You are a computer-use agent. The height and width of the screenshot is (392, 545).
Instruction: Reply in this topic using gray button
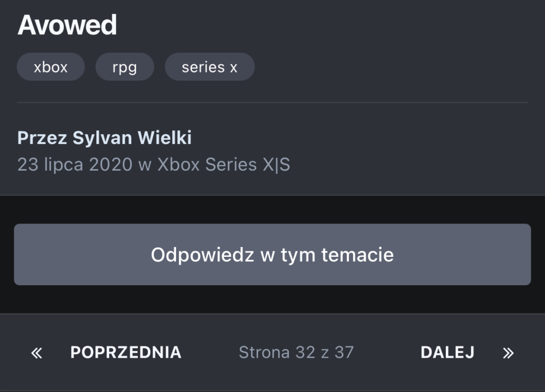pos(272,255)
